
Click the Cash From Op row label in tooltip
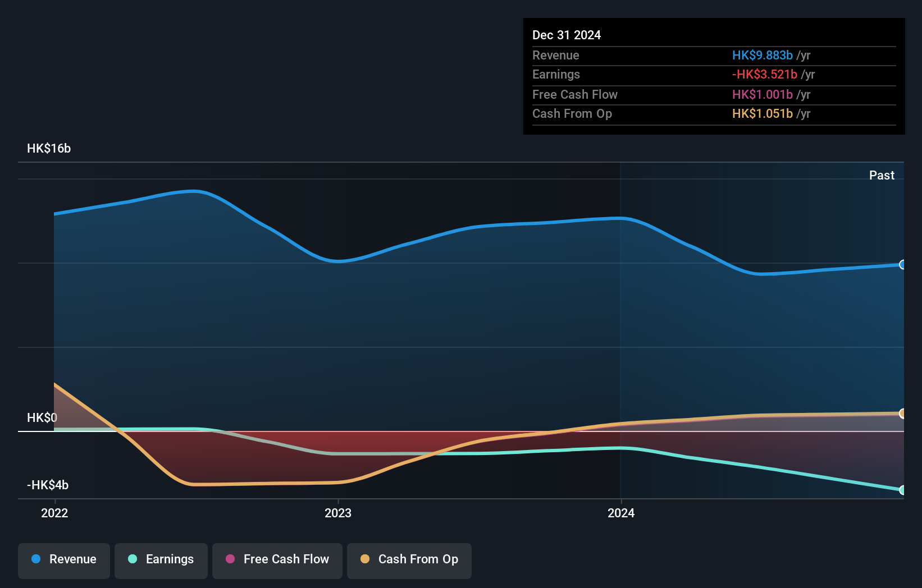click(x=572, y=114)
